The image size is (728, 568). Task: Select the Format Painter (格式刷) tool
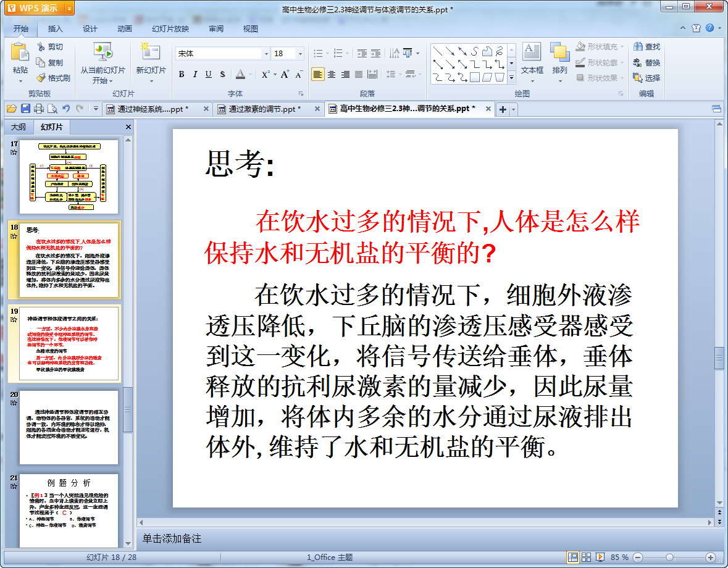click(x=53, y=78)
